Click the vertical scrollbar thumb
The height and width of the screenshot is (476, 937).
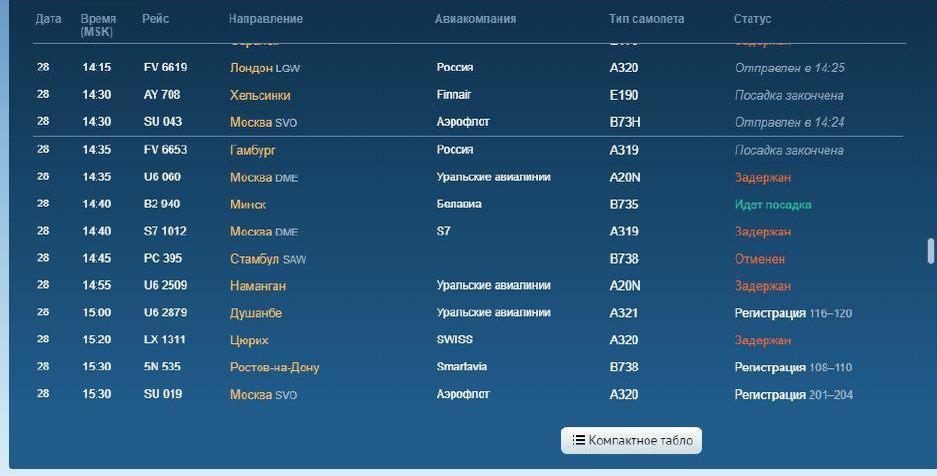(x=930, y=251)
